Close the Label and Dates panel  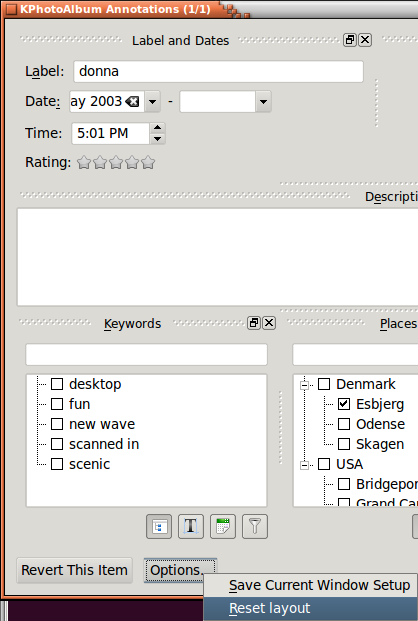pos(365,40)
